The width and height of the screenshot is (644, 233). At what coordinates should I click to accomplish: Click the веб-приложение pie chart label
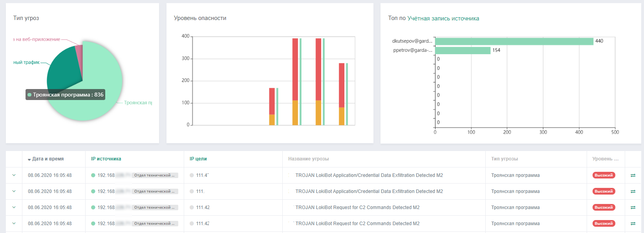tap(37, 39)
